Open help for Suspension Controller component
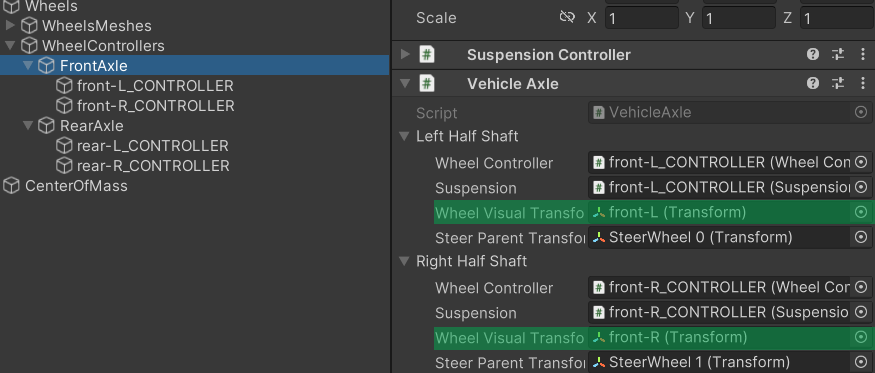Image resolution: width=875 pixels, height=373 pixels. coord(813,55)
